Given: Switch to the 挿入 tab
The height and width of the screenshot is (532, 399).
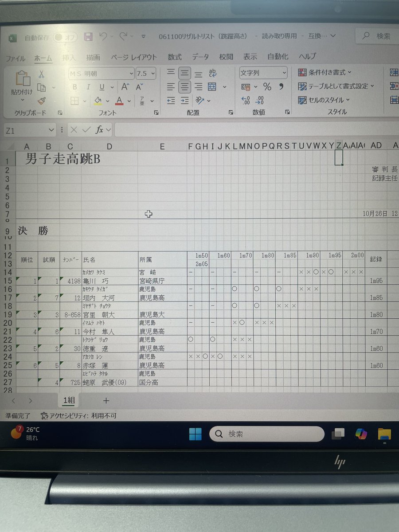Looking at the screenshot, I should [69, 58].
